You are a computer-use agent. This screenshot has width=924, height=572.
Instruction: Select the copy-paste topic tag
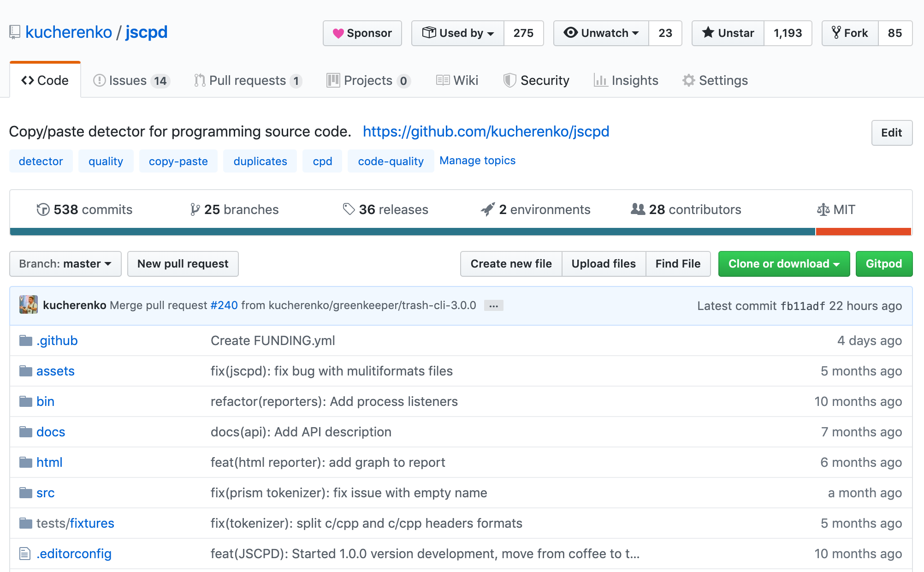pos(178,161)
